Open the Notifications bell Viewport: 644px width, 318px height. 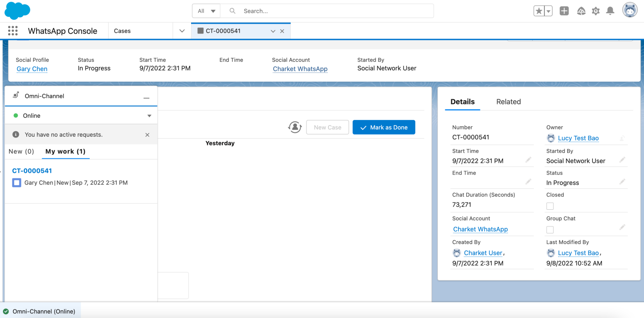(610, 11)
